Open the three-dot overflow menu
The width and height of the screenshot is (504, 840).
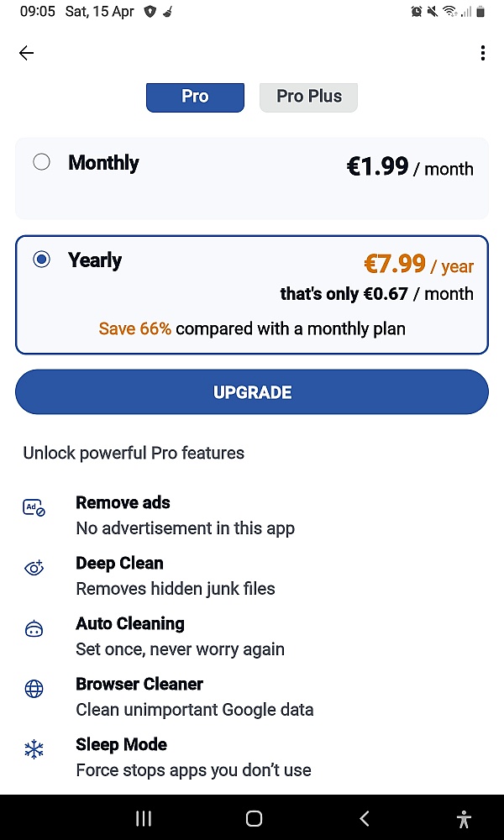(482, 52)
